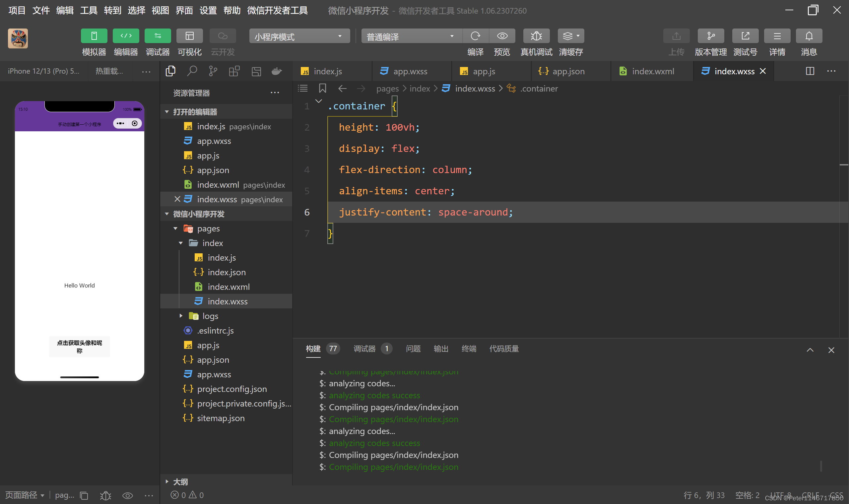Open the messages (消息) bell icon
Screen dimensions: 849x504
[809, 36]
